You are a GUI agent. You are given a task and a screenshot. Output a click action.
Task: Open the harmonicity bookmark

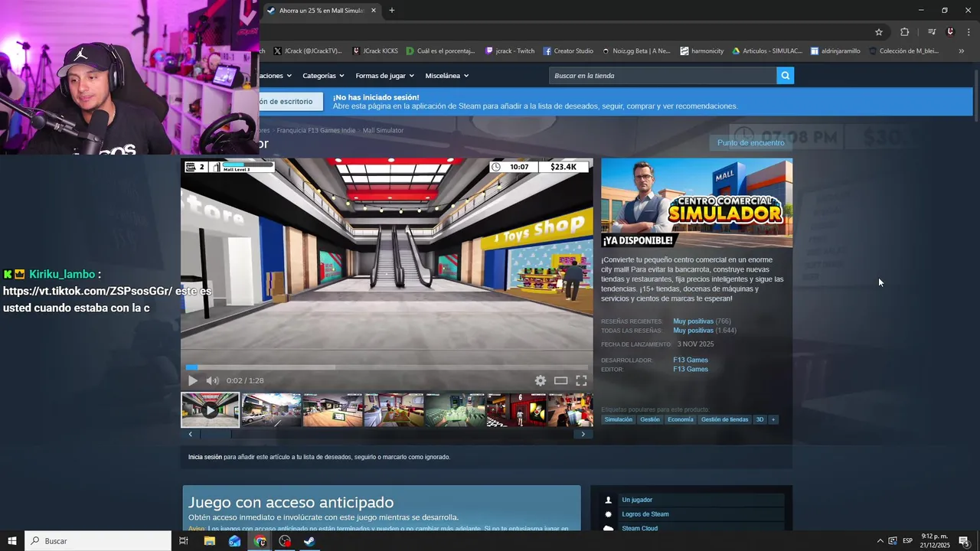[702, 51]
